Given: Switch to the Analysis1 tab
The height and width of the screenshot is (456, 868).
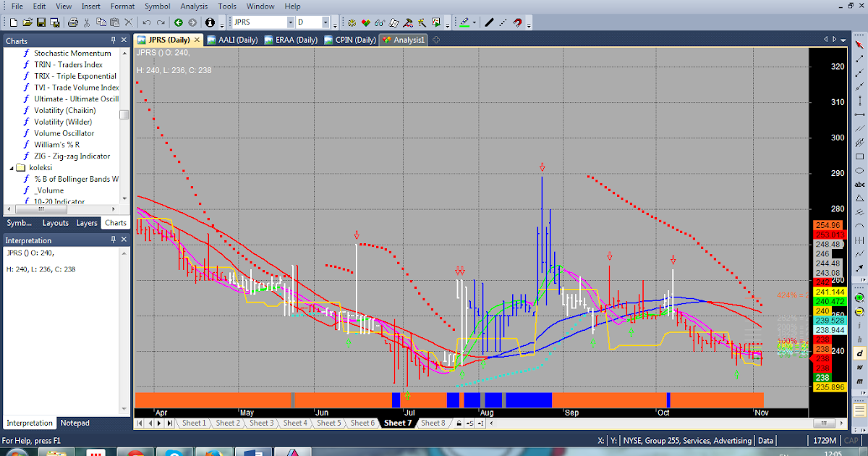Looking at the screenshot, I should pyautogui.click(x=405, y=40).
